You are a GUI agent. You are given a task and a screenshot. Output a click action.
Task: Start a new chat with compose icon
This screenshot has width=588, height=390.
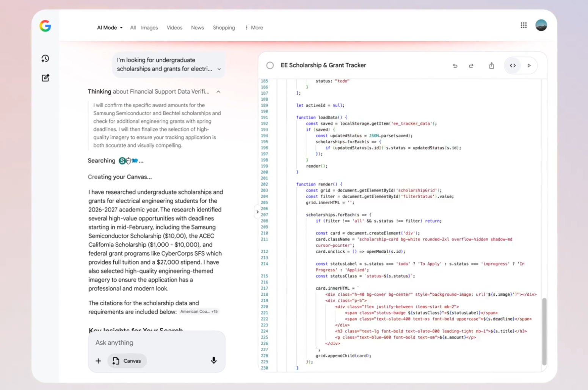click(x=45, y=78)
